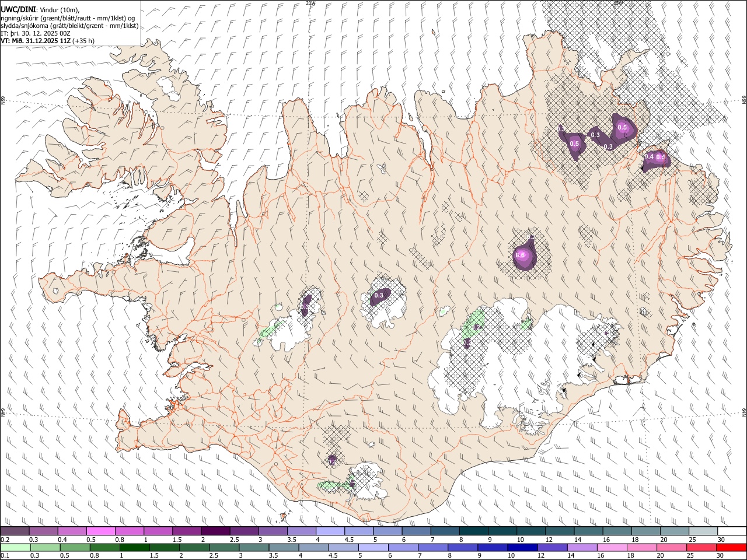This screenshot has height=560, width=747.
Task: Click the light pink swatch at 16 in lower legend
Action: [612, 547]
